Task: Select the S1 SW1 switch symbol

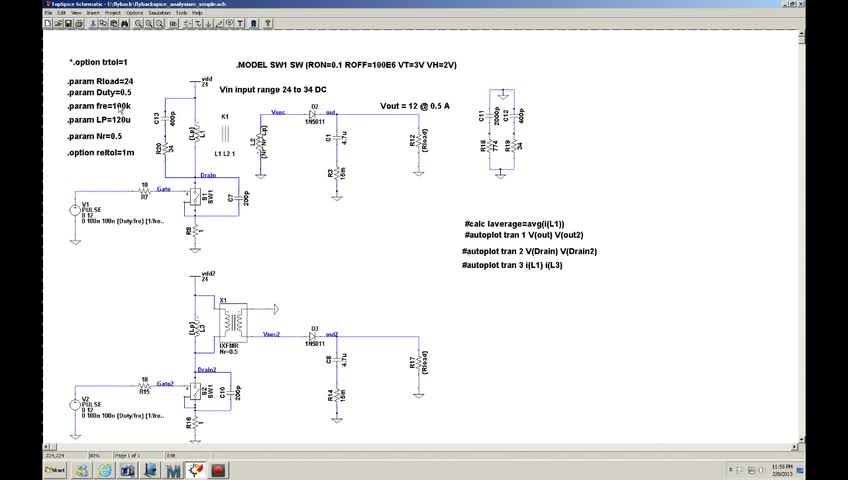Action: (195, 196)
